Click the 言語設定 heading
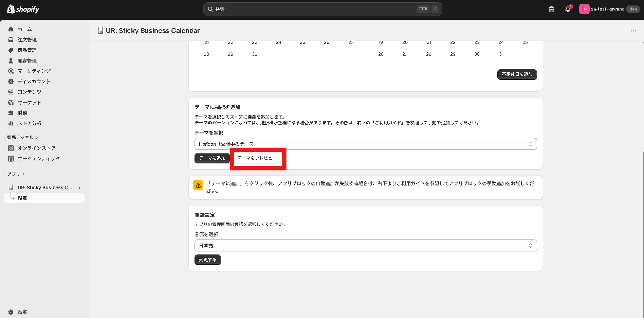This screenshot has width=644, height=318. pyautogui.click(x=205, y=215)
